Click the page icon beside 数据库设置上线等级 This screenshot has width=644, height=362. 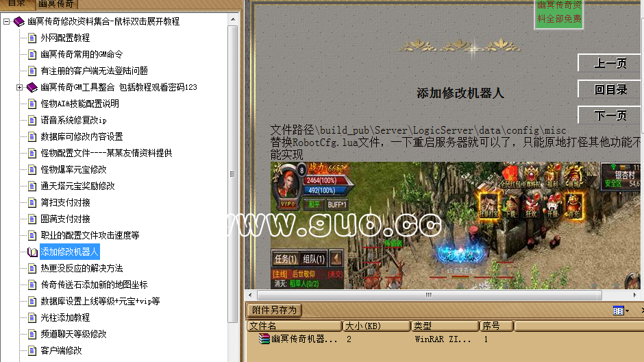[x=32, y=301]
